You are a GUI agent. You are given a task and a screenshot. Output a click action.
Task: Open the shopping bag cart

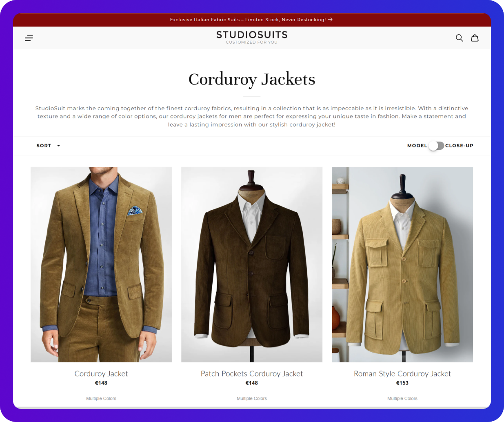click(475, 38)
